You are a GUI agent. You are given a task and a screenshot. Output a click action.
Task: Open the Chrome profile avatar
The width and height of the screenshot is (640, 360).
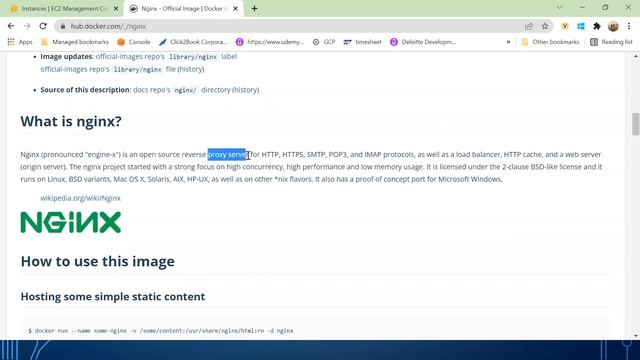point(613,26)
